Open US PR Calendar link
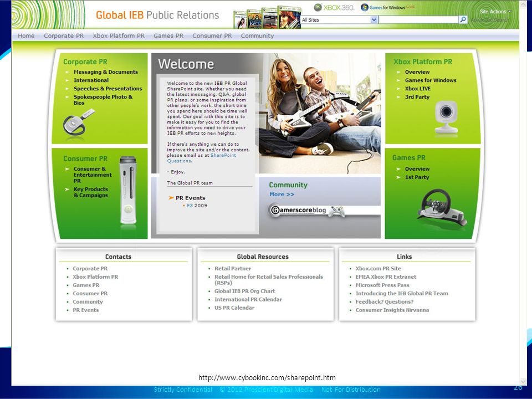This screenshot has width=532, height=399. click(x=234, y=308)
